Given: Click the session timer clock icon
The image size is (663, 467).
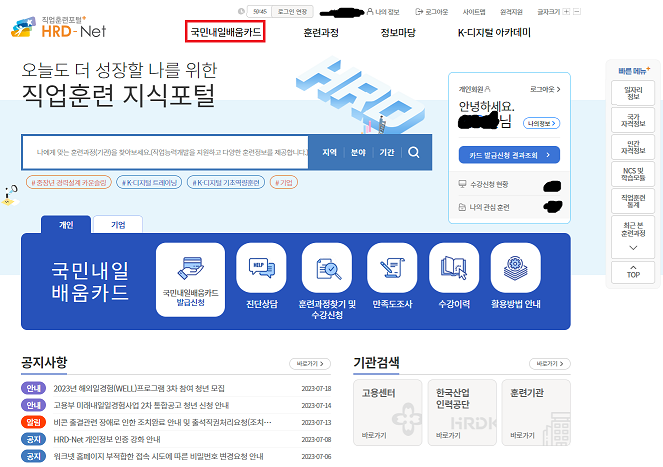Looking at the screenshot, I should point(241,11).
